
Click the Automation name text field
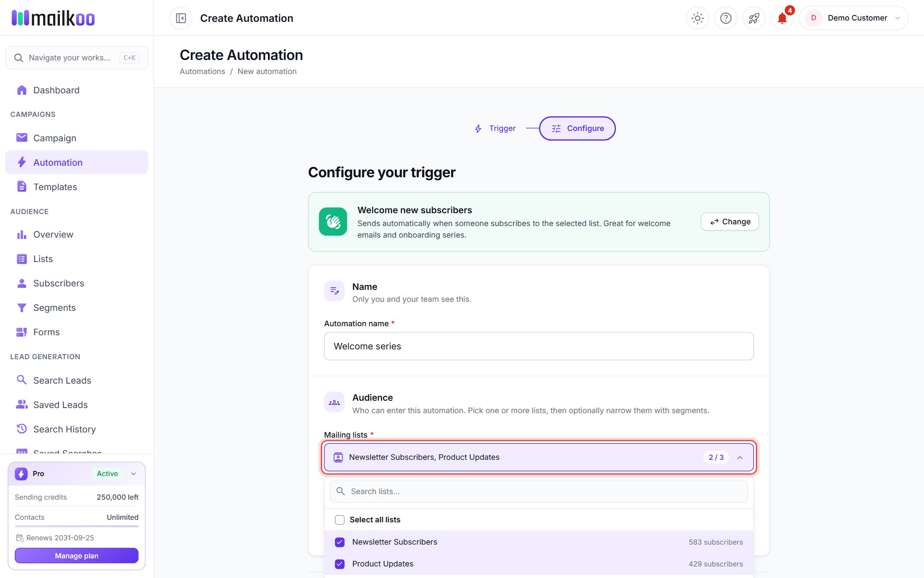(539, 346)
